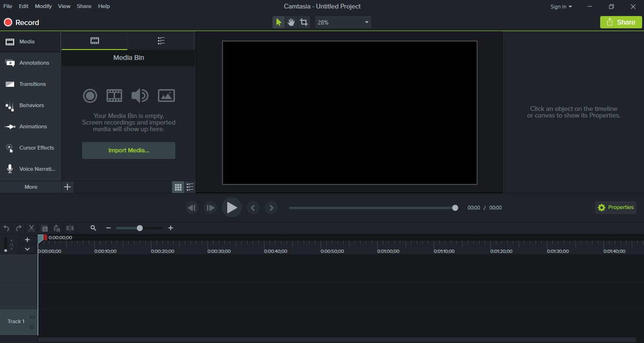Open the Transitions tab in sidebar
The width and height of the screenshot is (644, 343).
31,84
